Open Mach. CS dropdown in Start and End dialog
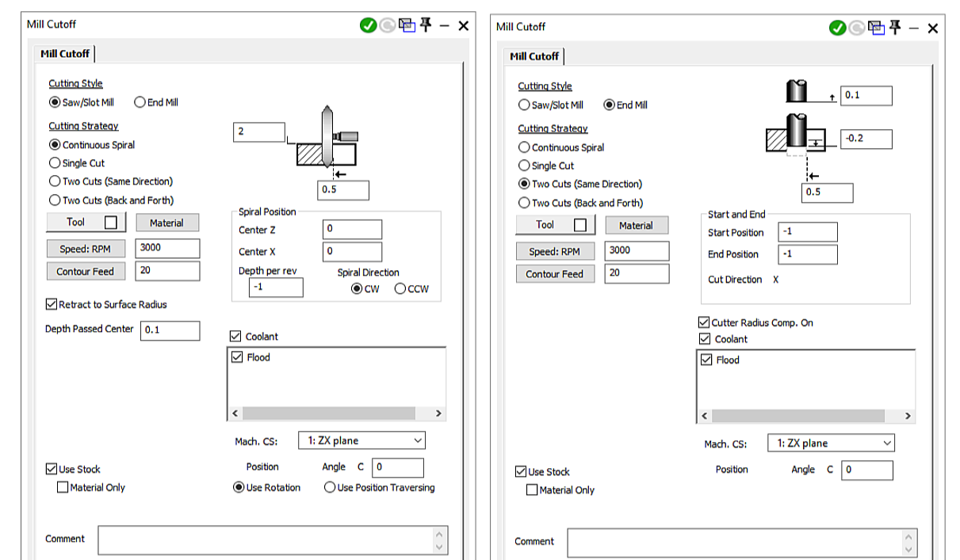Image resolution: width=960 pixels, height=560 pixels. pyautogui.click(x=831, y=443)
